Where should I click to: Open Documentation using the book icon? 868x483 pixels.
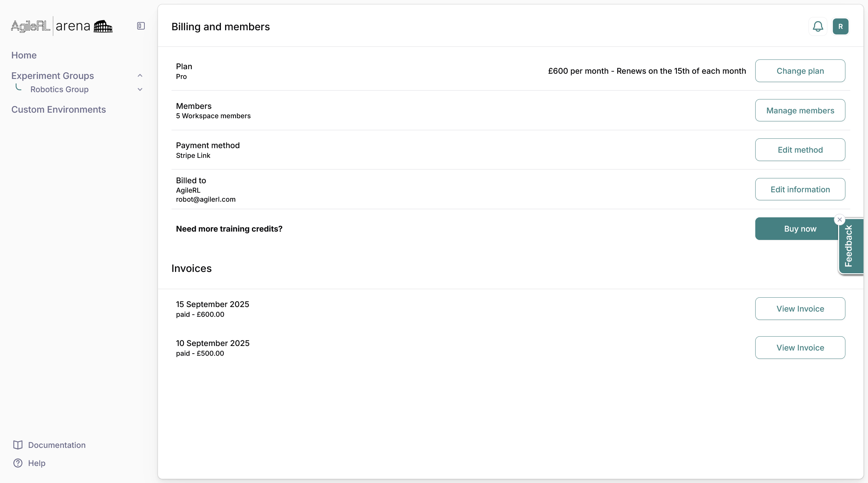(x=17, y=444)
